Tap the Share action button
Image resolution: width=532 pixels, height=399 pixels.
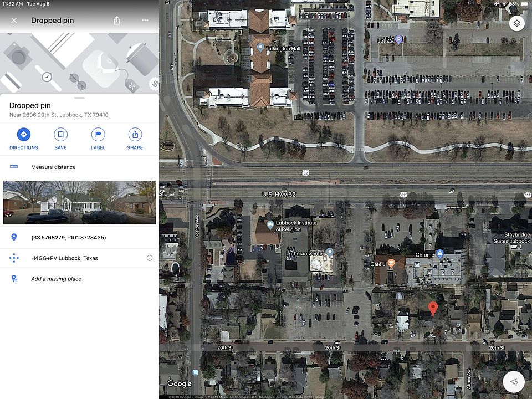tap(135, 139)
